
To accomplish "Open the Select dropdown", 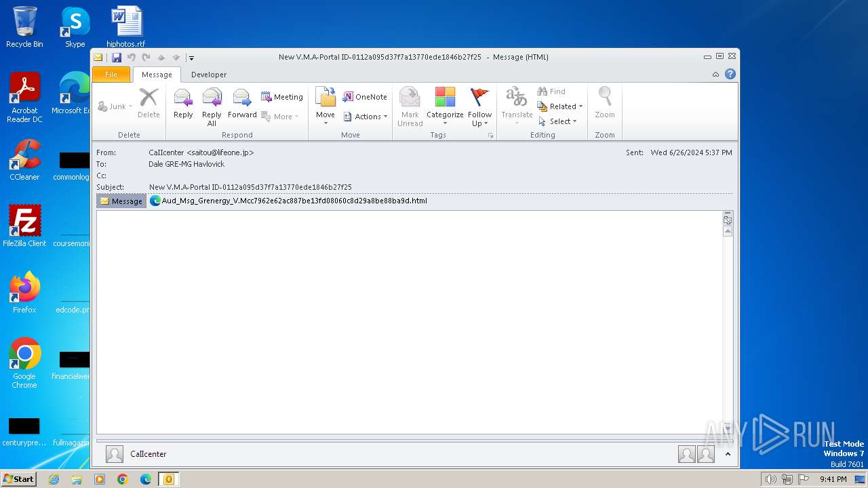I will (557, 121).
